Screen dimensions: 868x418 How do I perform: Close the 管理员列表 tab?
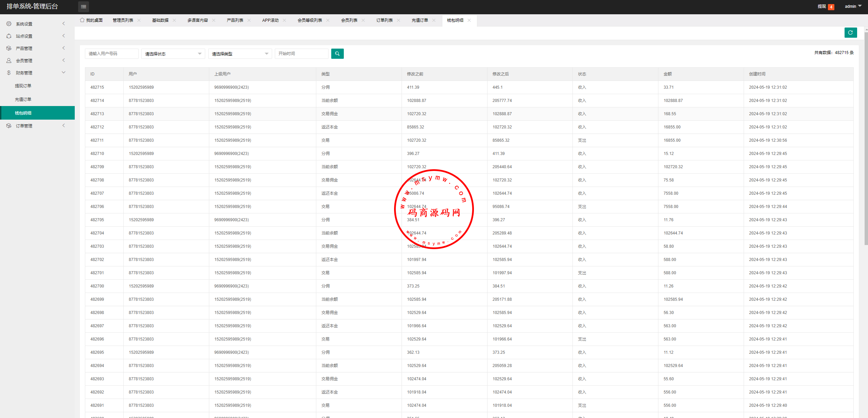[x=139, y=20]
